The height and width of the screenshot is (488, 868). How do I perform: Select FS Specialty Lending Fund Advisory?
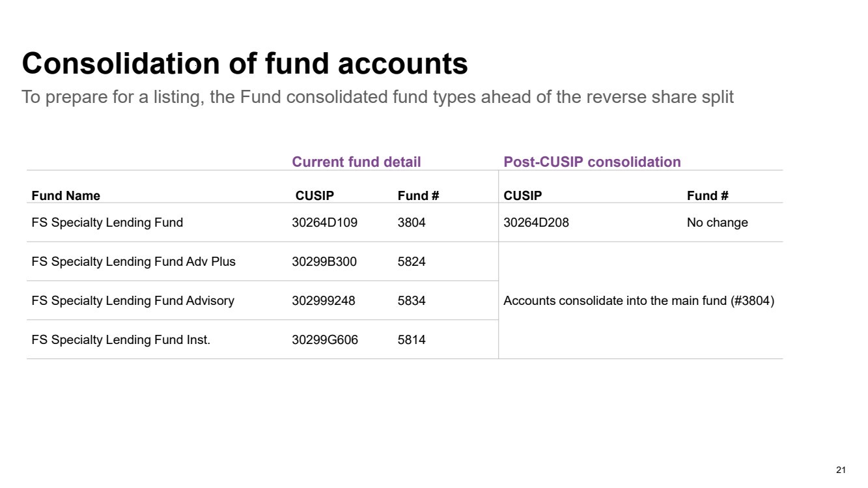(x=133, y=301)
